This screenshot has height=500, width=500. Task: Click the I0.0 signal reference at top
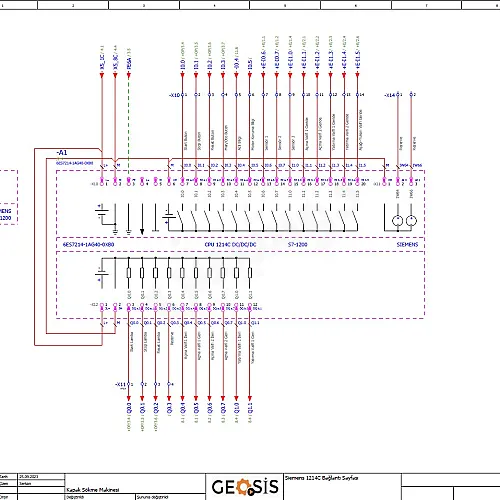(x=183, y=64)
